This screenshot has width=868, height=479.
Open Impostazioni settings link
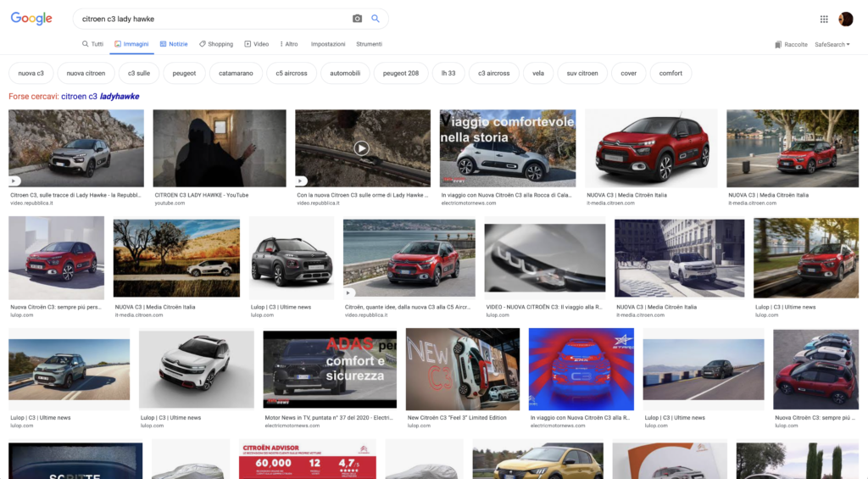click(x=328, y=44)
